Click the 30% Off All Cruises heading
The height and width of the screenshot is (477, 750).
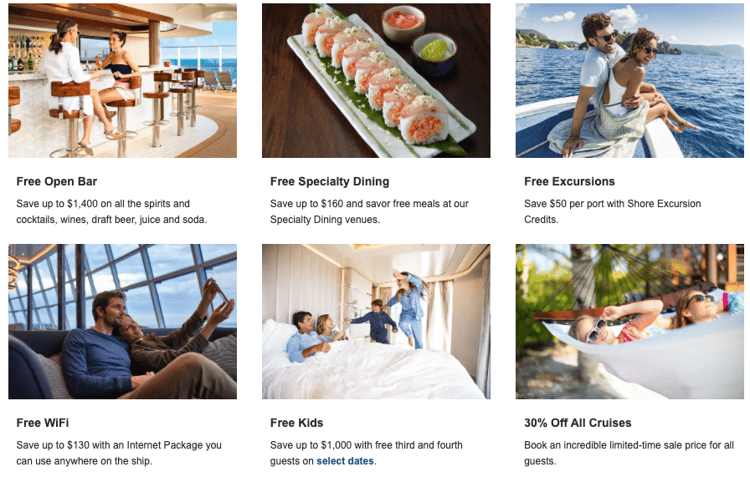pos(577,423)
